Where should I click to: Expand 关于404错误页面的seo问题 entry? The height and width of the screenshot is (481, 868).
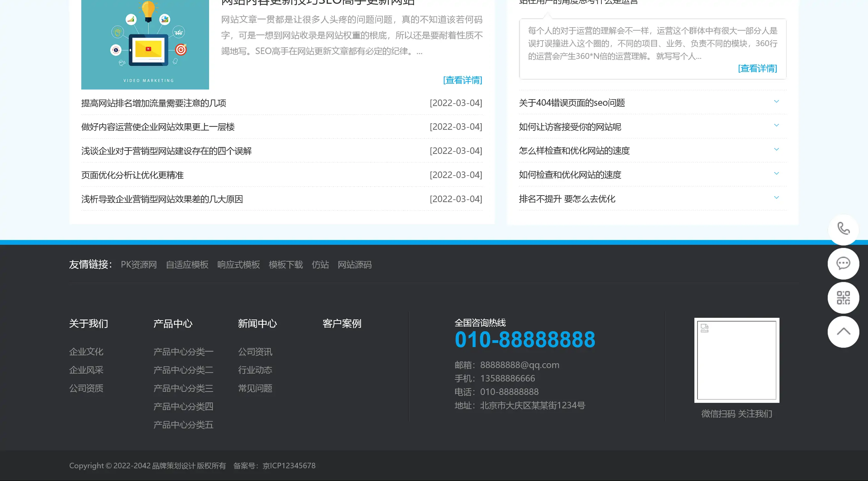click(776, 101)
